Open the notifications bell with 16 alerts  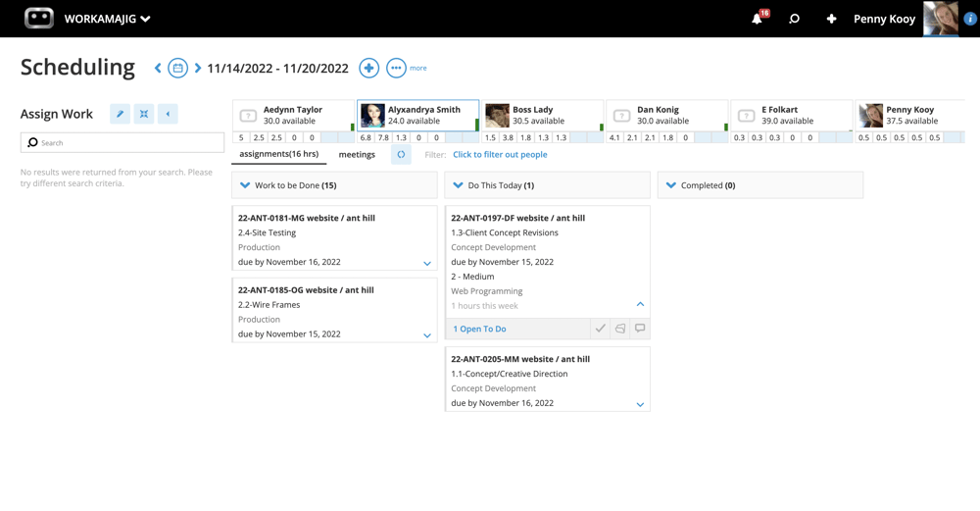(759, 17)
